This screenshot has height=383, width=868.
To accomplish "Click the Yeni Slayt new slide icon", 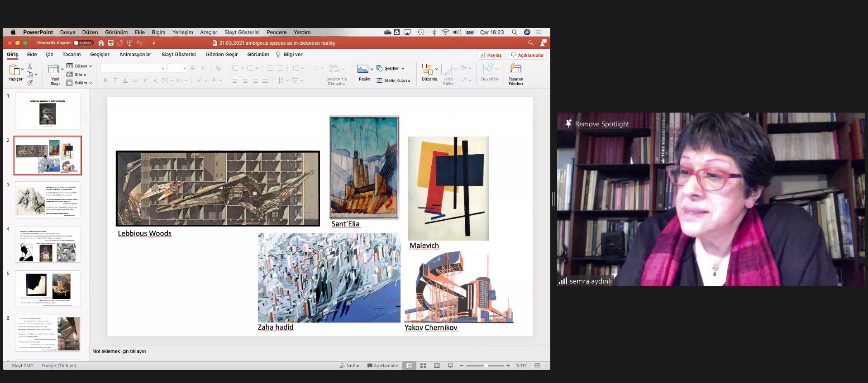I will [53, 69].
